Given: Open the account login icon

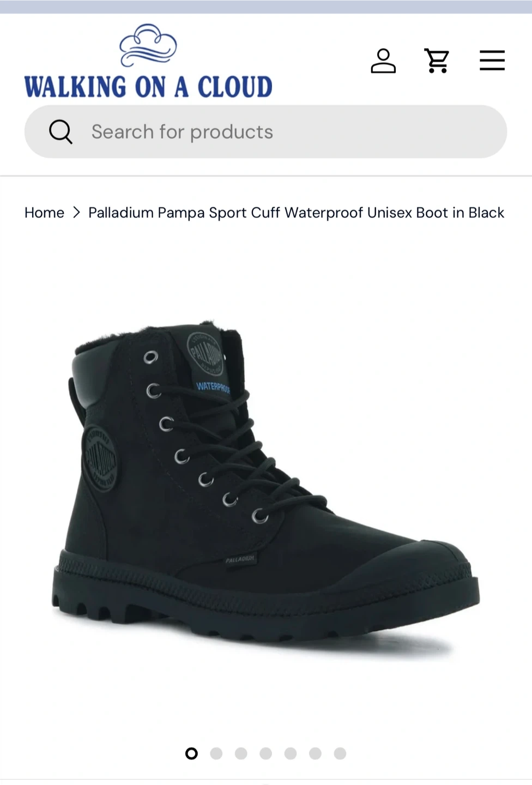Looking at the screenshot, I should pyautogui.click(x=383, y=61).
